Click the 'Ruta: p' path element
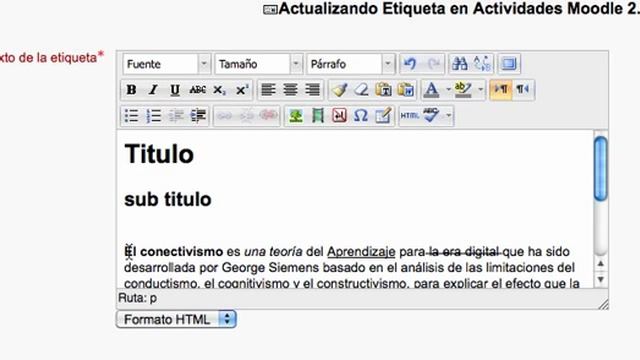The height and width of the screenshot is (360, 640). (x=138, y=298)
